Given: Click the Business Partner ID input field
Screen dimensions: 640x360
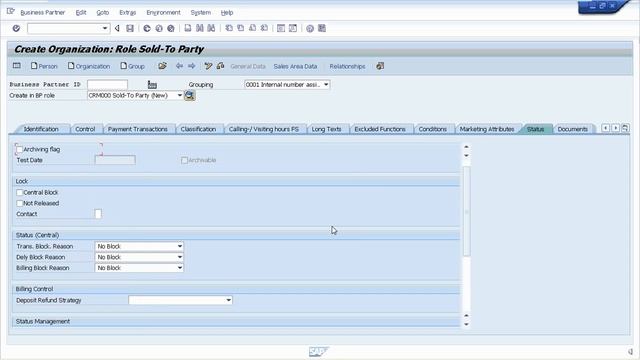Looking at the screenshot, I should [x=107, y=84].
